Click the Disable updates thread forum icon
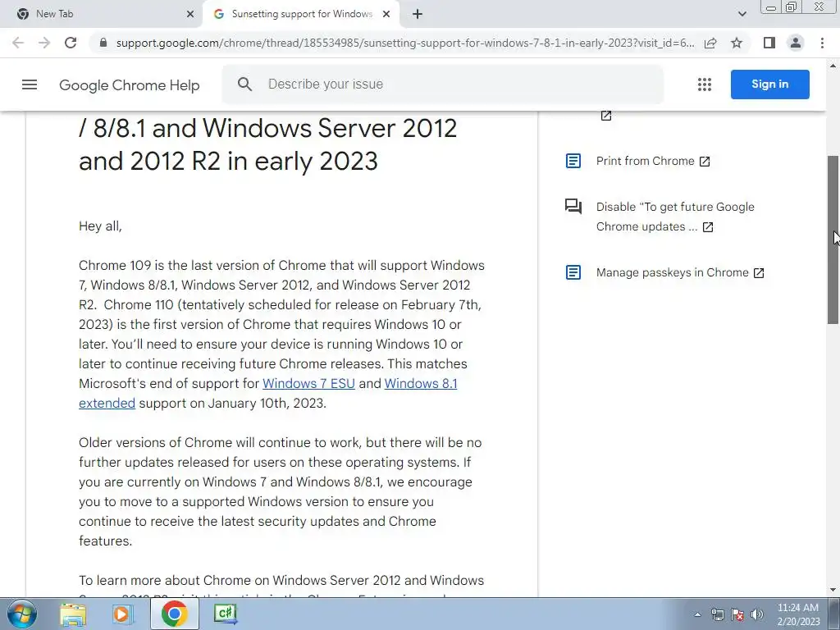The image size is (840, 630). 573,206
